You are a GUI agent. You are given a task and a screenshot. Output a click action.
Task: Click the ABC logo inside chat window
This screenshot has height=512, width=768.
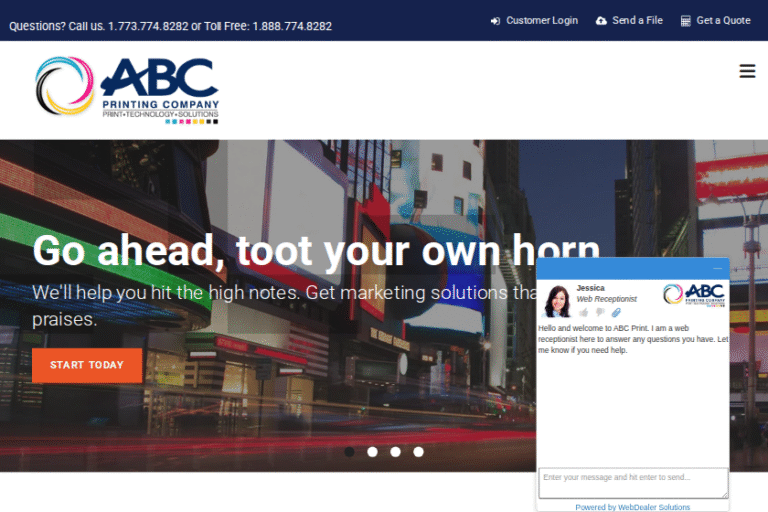[693, 295]
